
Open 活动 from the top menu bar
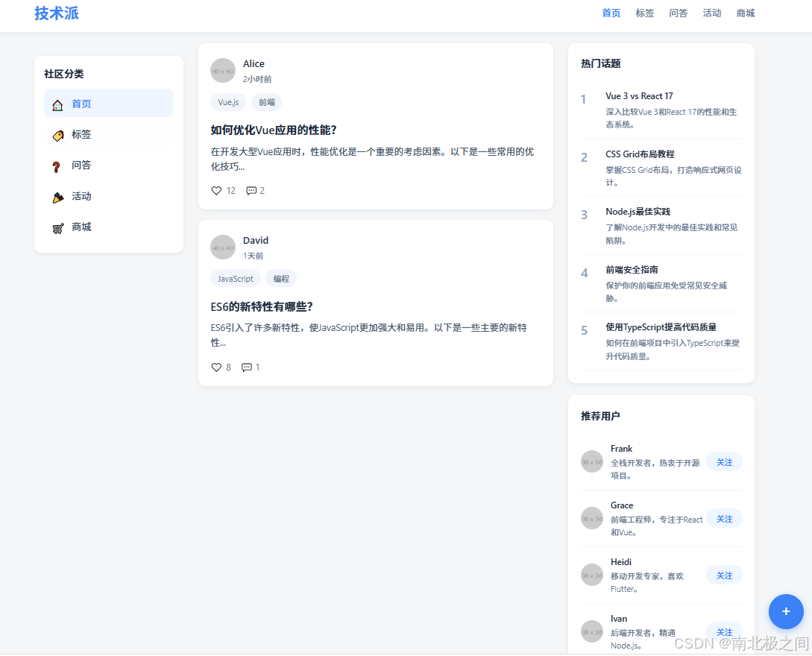[711, 13]
